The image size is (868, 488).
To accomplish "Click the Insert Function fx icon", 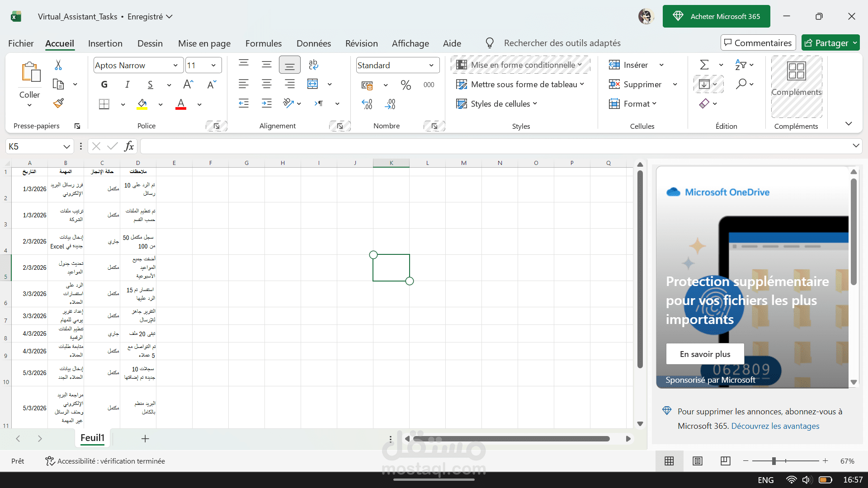I will pyautogui.click(x=129, y=146).
